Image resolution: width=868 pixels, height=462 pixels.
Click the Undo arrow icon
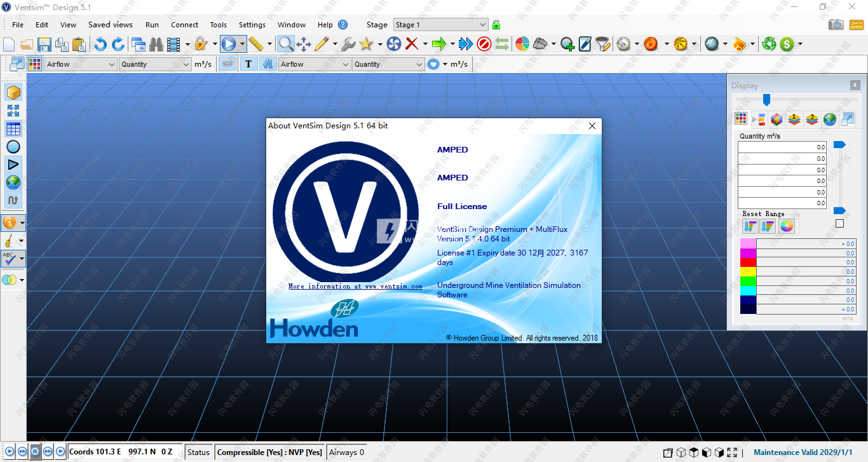click(x=100, y=44)
